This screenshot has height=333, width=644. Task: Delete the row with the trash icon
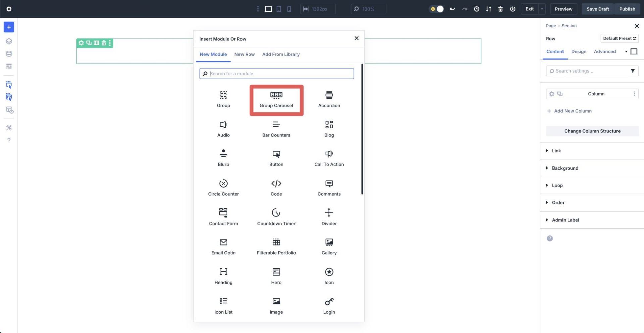[x=103, y=43]
